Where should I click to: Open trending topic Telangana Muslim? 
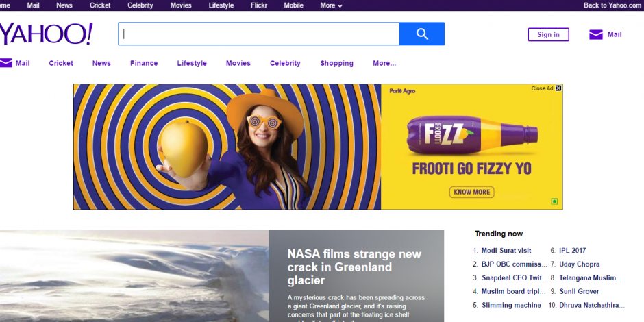pos(591,278)
